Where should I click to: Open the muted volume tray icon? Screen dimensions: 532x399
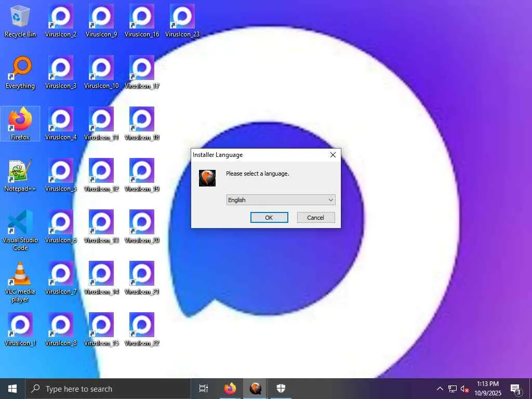coord(465,389)
